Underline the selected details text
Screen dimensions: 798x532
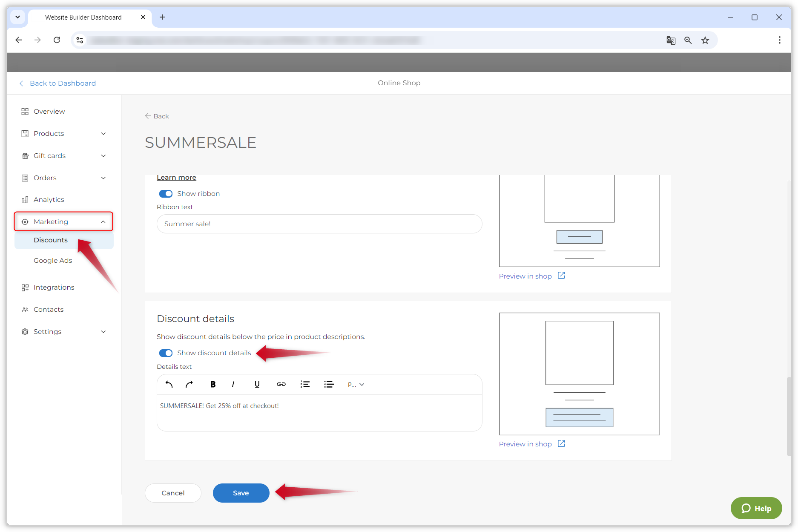coord(257,384)
